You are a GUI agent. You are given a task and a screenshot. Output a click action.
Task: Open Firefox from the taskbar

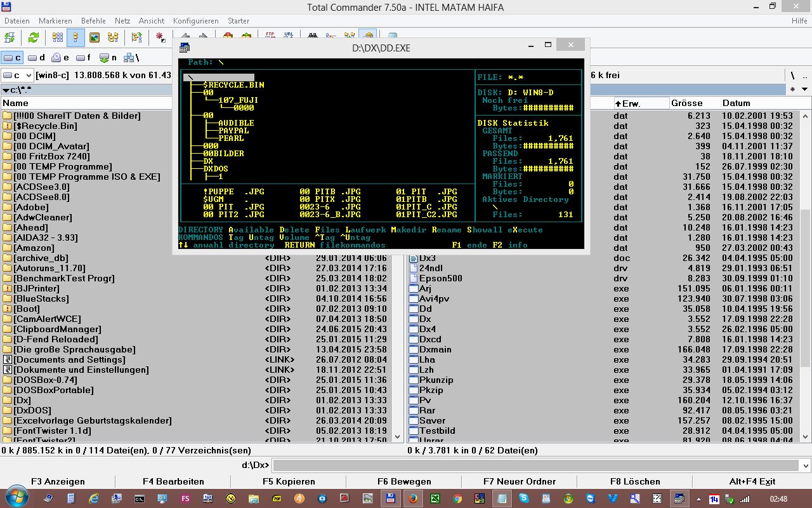click(x=412, y=498)
